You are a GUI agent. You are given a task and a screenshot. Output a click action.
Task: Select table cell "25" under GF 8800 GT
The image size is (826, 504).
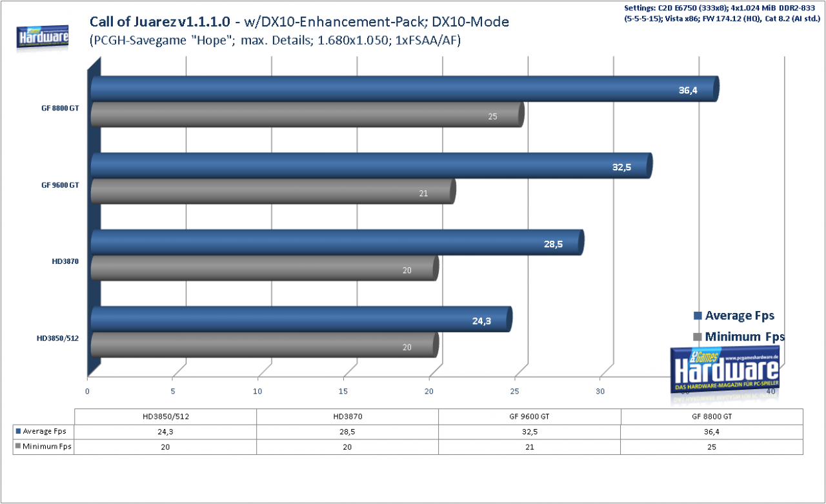point(712,447)
